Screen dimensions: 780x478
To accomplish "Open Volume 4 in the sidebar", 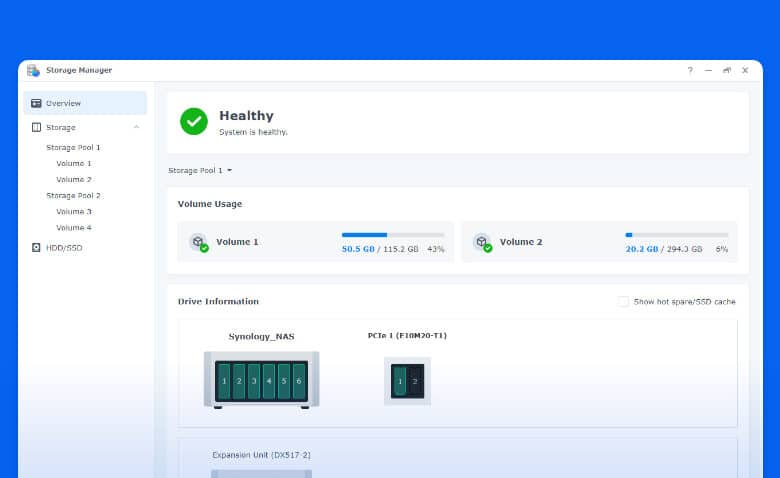I will [x=74, y=227].
